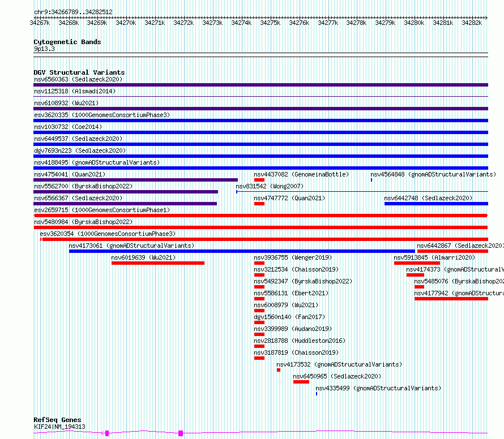
Task: Click the nsv4174373 gnomAD variant label
Action: click(x=455, y=269)
